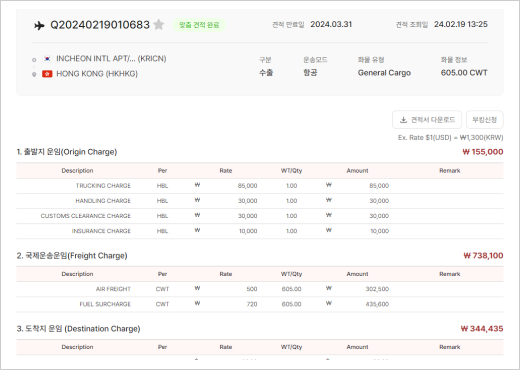This screenshot has height=370, width=520.
Task: Click the green 맞춤 견적 완료 status badge
Action: click(199, 25)
